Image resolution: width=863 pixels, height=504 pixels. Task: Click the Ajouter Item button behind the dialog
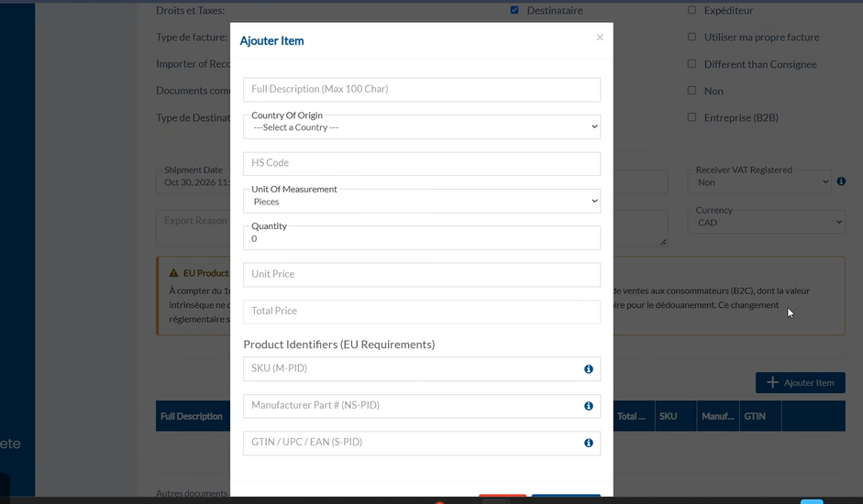pyautogui.click(x=801, y=382)
